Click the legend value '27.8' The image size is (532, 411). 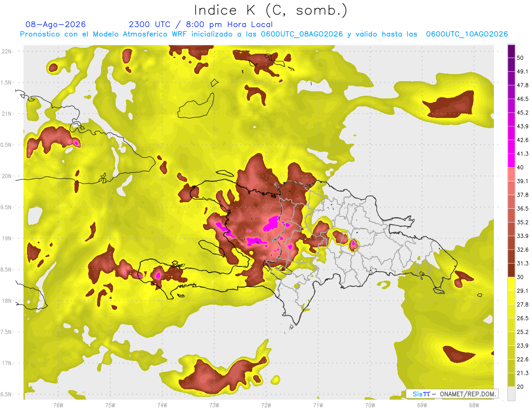(x=523, y=304)
